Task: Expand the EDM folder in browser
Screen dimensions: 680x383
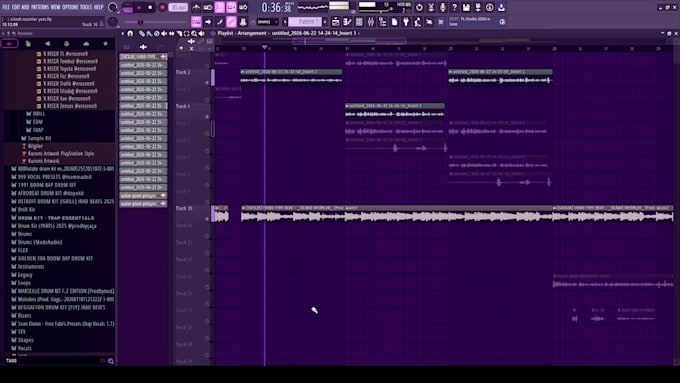Action: pos(35,122)
